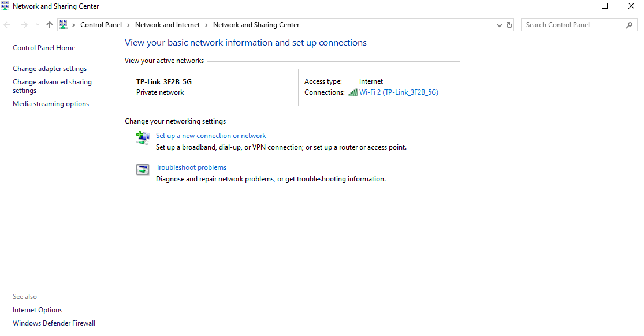Click the Network and Sharing Center window title icon

point(6,6)
